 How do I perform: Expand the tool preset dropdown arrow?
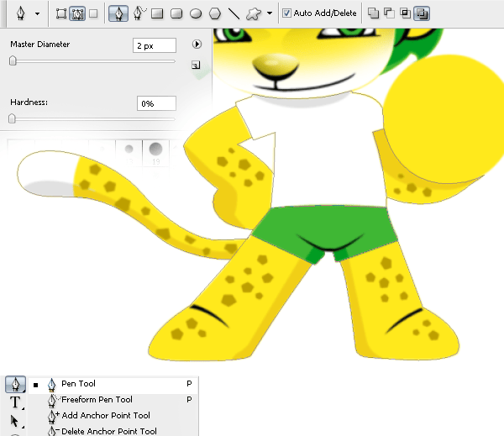[x=37, y=13]
